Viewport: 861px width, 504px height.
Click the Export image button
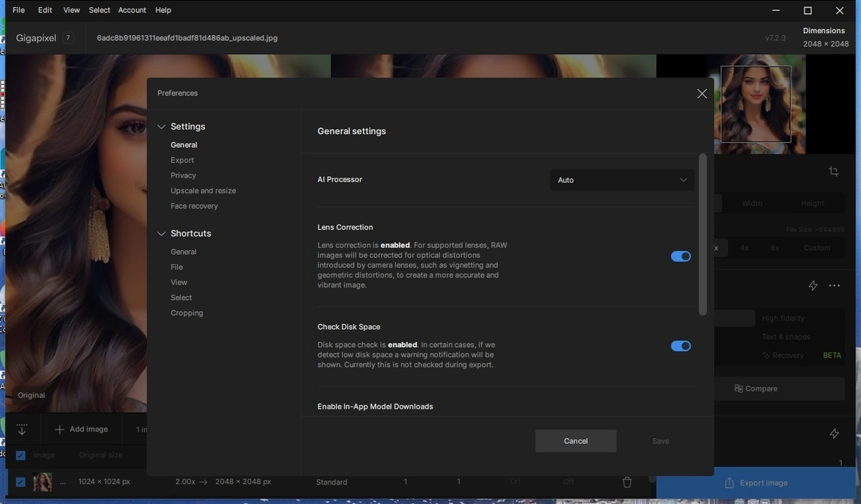coord(756,482)
